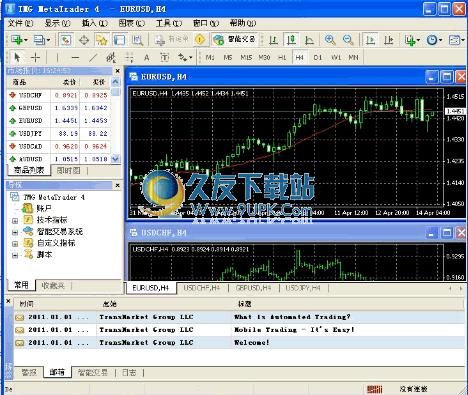The width and height of the screenshot is (468, 395).
Task: Click the New Chart toolbar icon
Action: tap(17, 40)
